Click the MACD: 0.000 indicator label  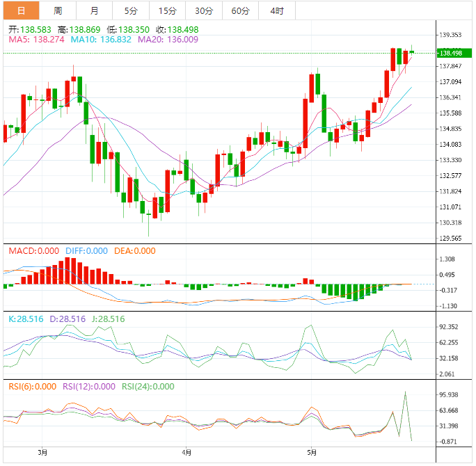34,251
